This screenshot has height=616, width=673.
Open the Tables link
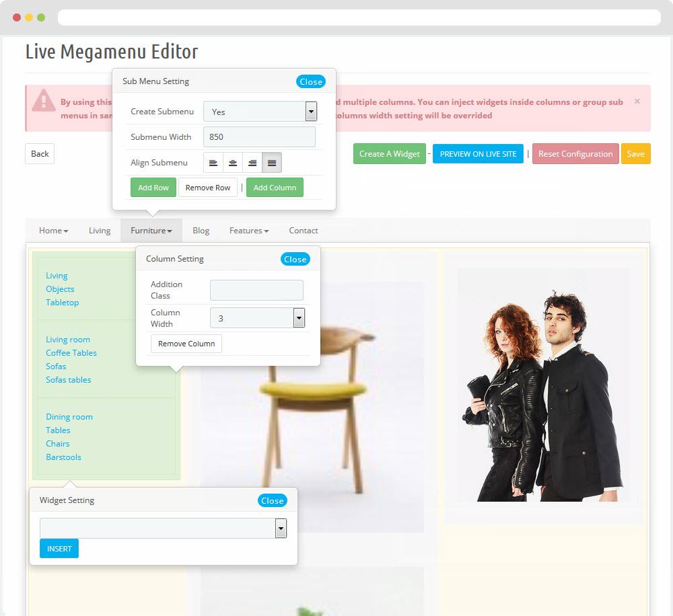(58, 430)
